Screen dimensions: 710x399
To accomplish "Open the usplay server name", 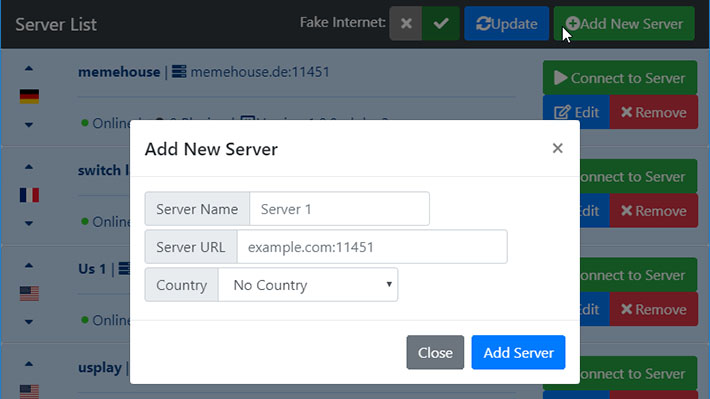I will tap(100, 368).
